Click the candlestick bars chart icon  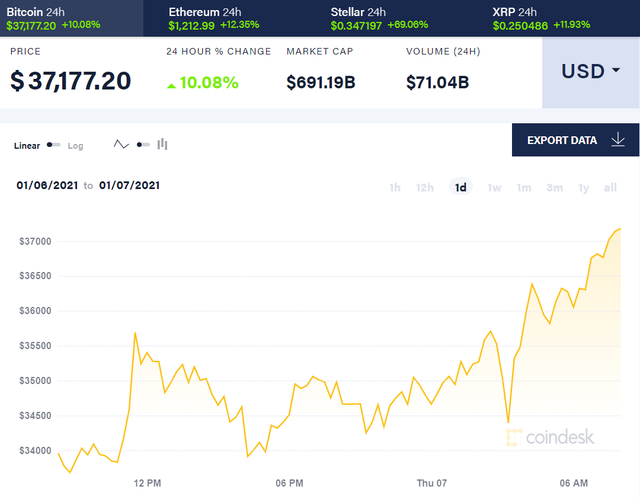[162, 144]
